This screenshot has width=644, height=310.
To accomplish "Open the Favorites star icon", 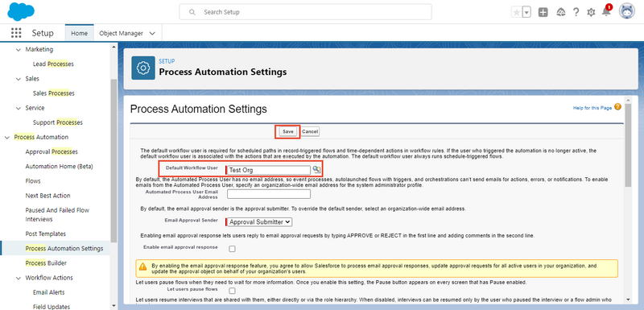I will (516, 12).
